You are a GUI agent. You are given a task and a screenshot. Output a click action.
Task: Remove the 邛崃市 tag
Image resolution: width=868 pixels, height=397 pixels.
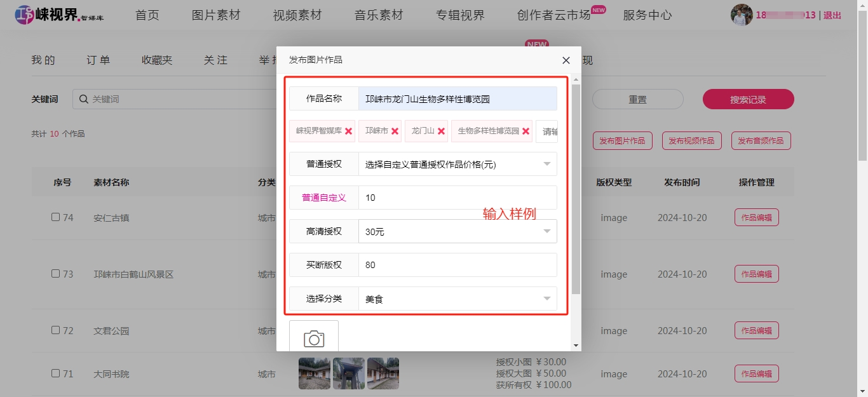(395, 131)
